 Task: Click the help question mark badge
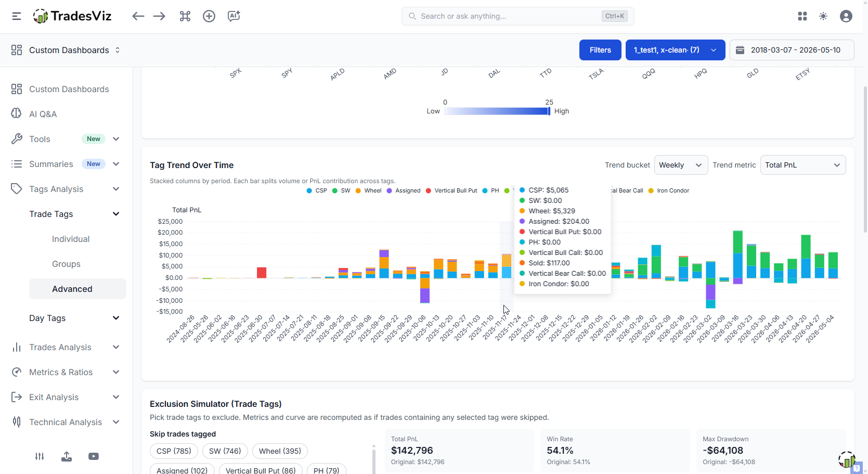pos(857,468)
